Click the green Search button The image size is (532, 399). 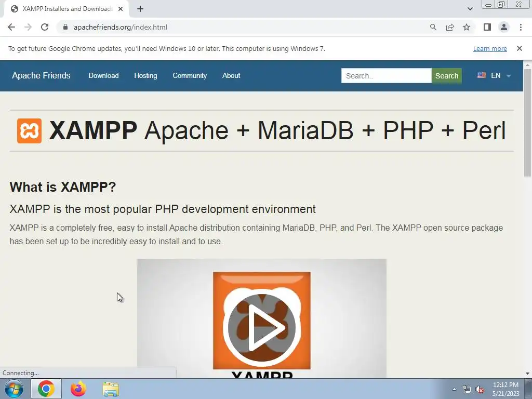tap(446, 76)
